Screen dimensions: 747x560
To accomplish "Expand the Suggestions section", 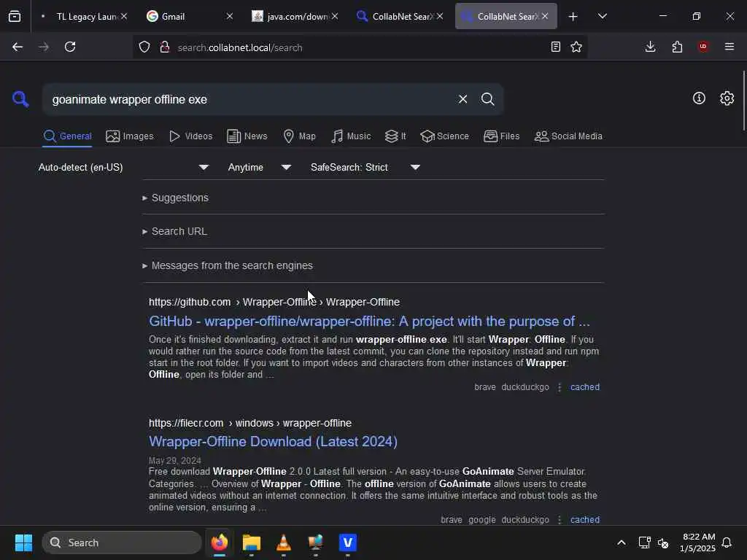I will tap(175, 198).
